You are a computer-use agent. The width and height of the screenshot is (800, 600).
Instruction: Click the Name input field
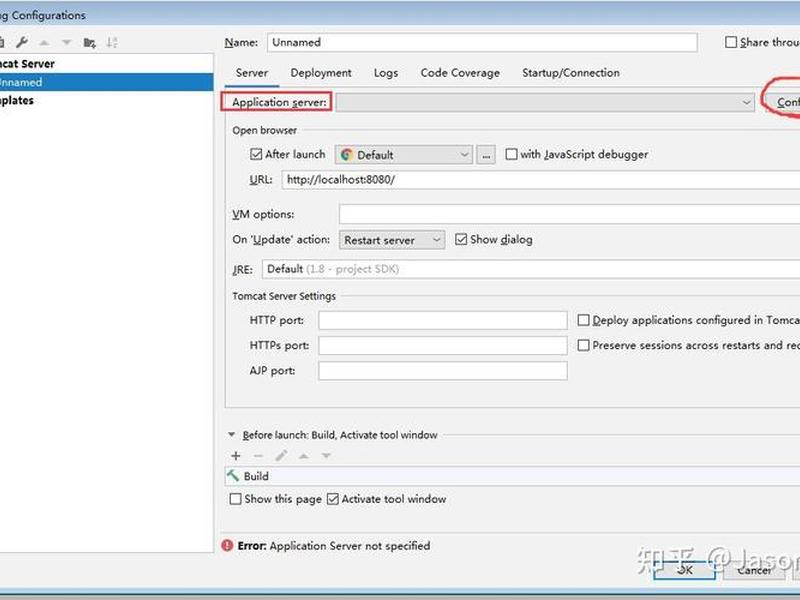point(482,42)
